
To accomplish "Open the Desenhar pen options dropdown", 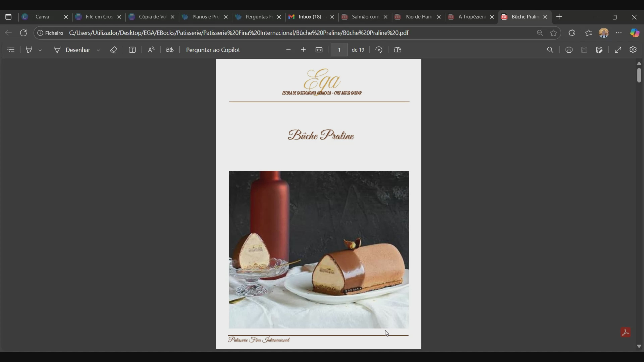I will click(98, 50).
